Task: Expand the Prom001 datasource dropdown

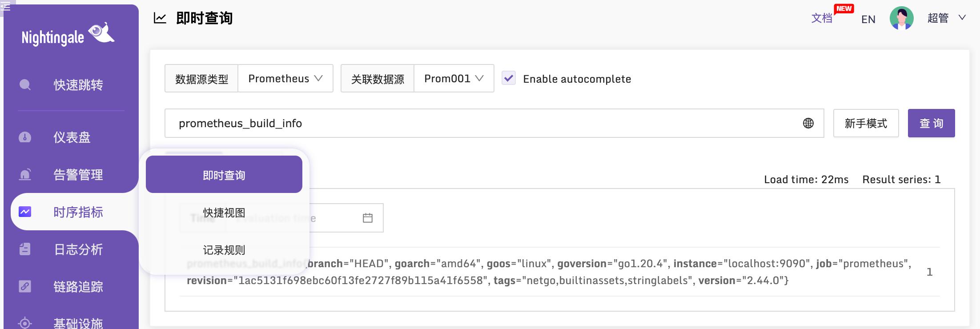Action: [x=454, y=78]
